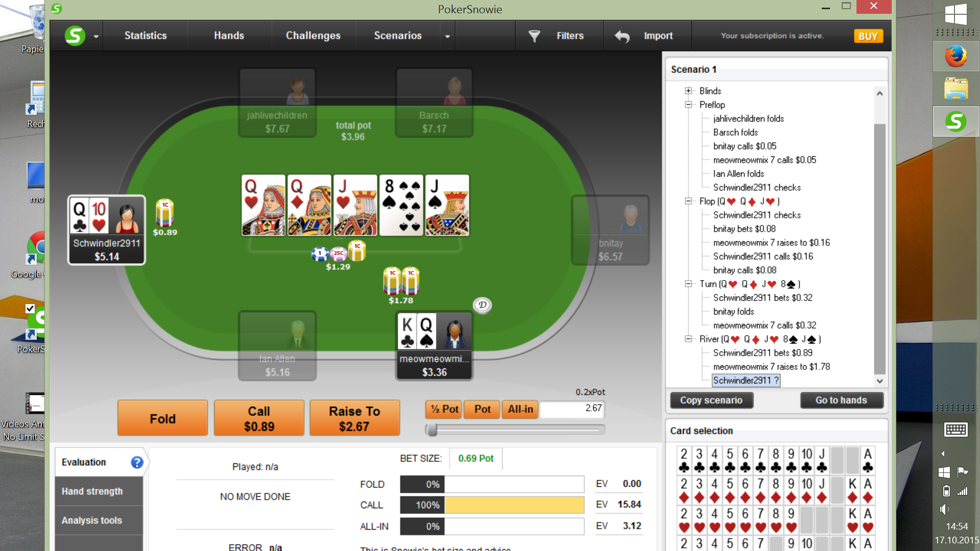Viewport: 980px width, 551px height.
Task: Click the dealer button on table
Action: pos(482,305)
